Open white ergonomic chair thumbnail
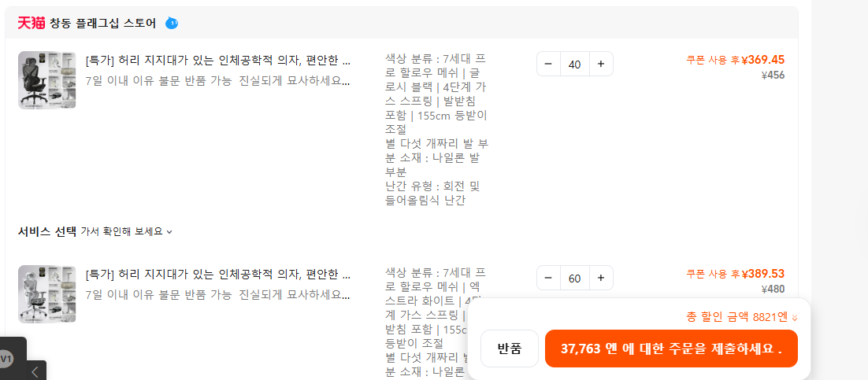 coord(47,293)
